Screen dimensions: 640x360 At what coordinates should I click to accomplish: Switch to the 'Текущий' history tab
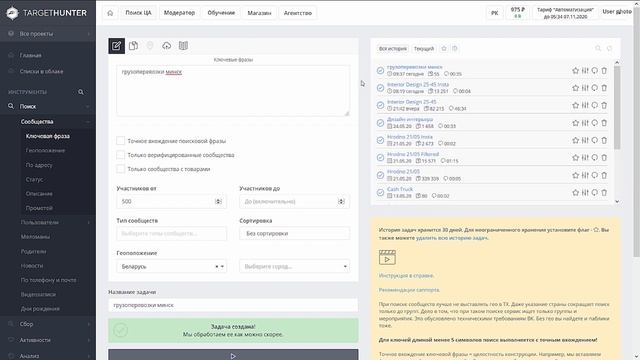(424, 49)
